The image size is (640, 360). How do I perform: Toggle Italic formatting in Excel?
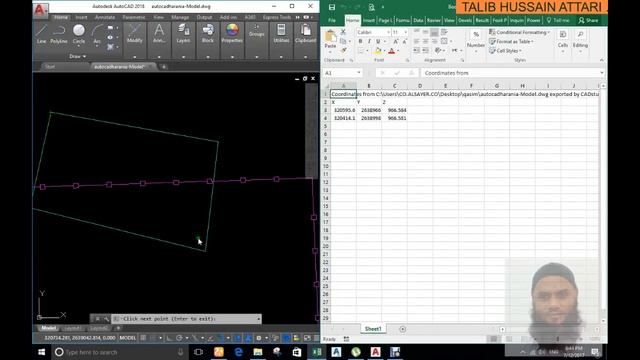(x=369, y=41)
